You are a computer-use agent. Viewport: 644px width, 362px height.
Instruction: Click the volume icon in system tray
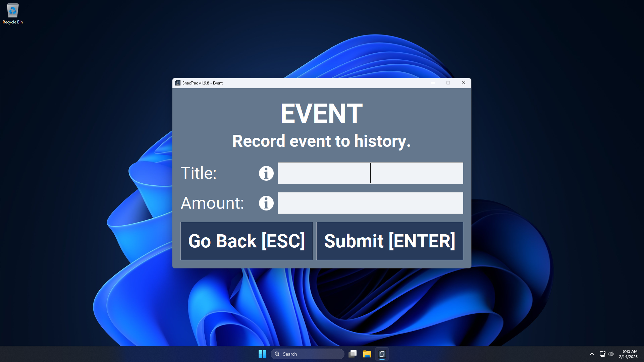pyautogui.click(x=611, y=354)
